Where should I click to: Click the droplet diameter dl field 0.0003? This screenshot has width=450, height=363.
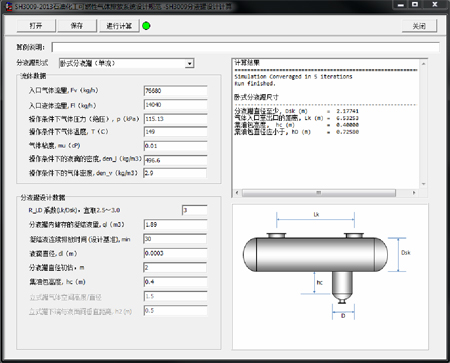pos(176,253)
